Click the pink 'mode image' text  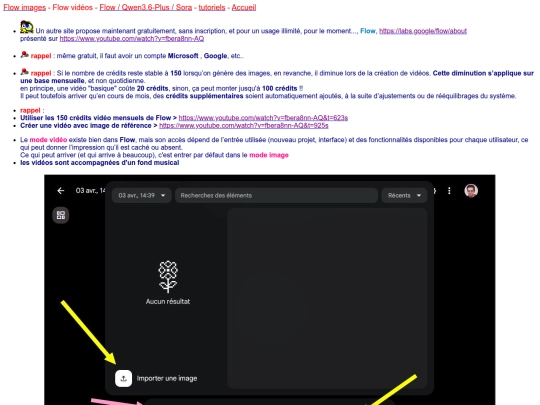pos(269,155)
